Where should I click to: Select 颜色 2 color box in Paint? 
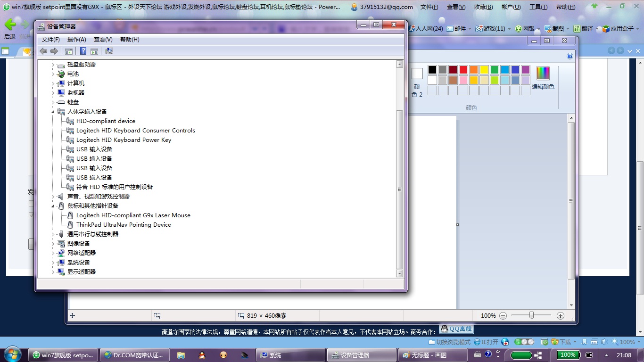point(417,82)
